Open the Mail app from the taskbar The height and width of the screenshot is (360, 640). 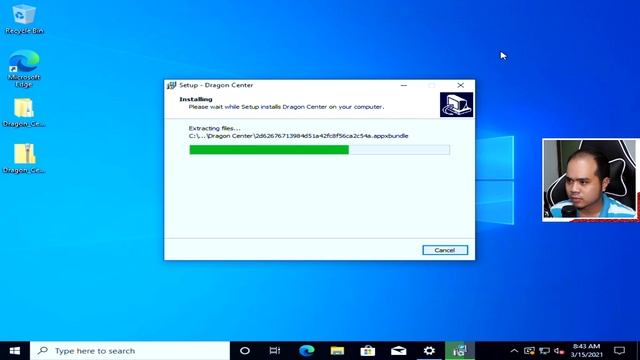tap(398, 351)
